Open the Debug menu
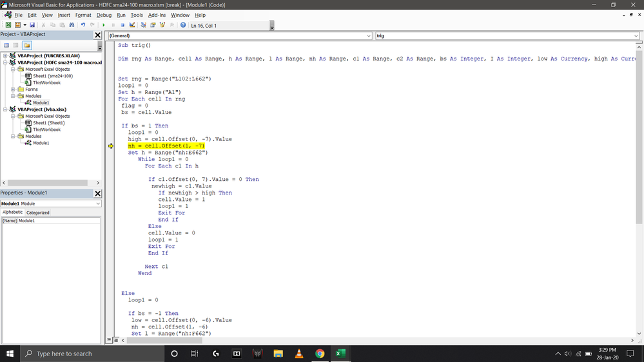The width and height of the screenshot is (644, 362). 104,15
